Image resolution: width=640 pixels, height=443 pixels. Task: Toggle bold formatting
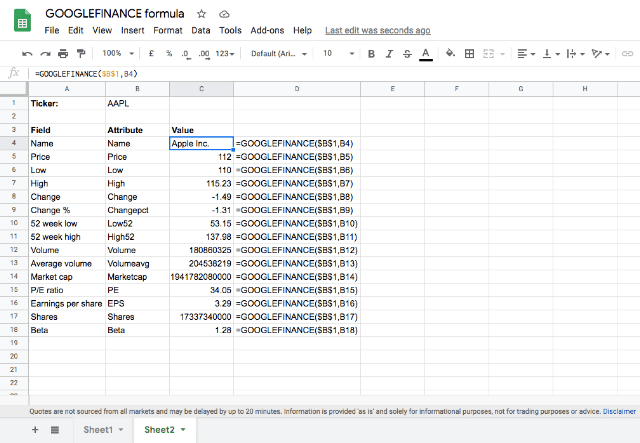tap(371, 53)
